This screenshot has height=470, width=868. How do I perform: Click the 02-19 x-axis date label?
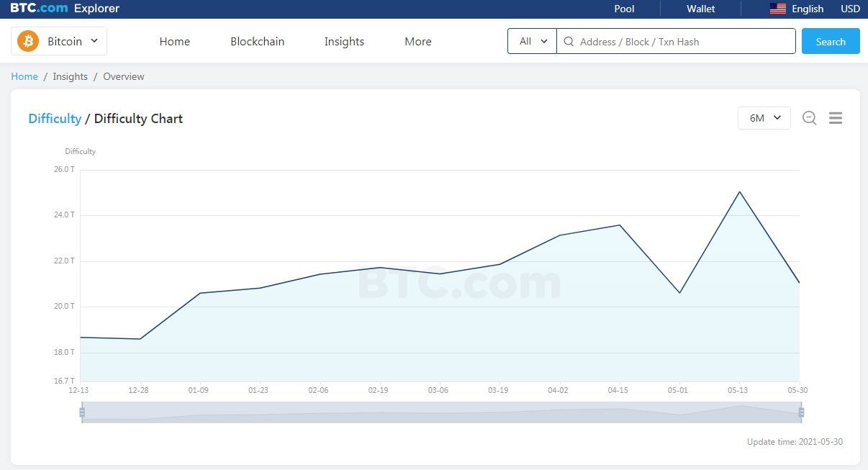pyautogui.click(x=378, y=390)
